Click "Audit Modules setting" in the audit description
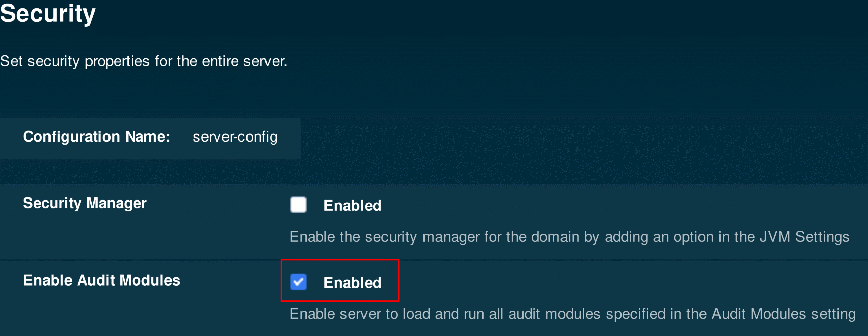 (783, 314)
